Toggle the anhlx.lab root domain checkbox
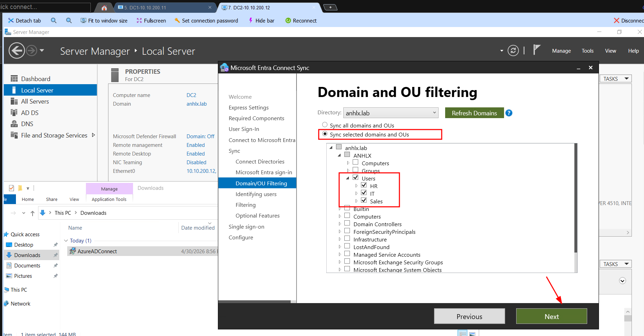Image resolution: width=644 pixels, height=336 pixels. click(339, 147)
